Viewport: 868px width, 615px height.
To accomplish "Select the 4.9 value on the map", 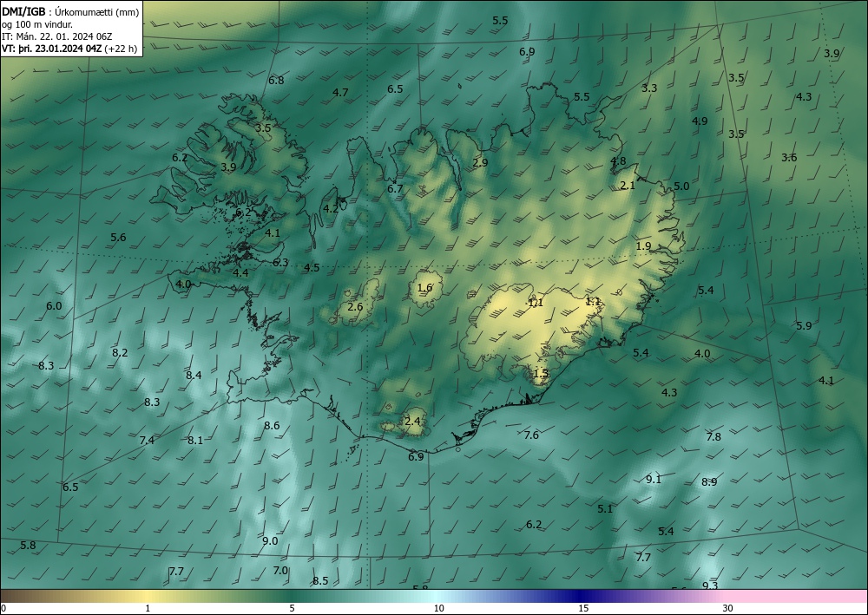I will pos(700,121).
